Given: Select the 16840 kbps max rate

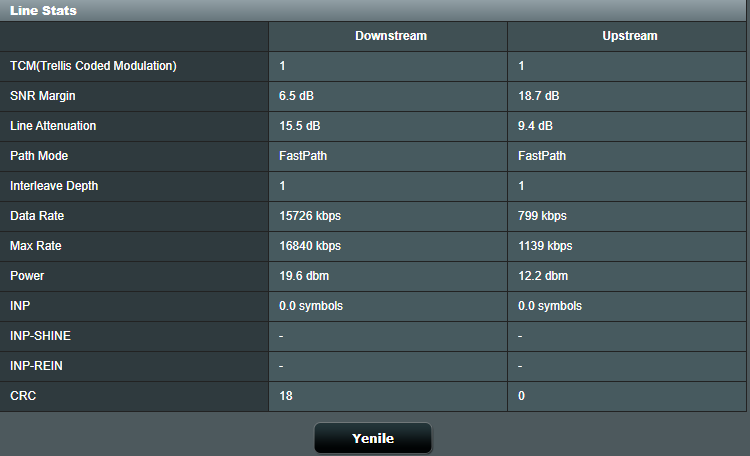Looking at the screenshot, I should 310,246.
